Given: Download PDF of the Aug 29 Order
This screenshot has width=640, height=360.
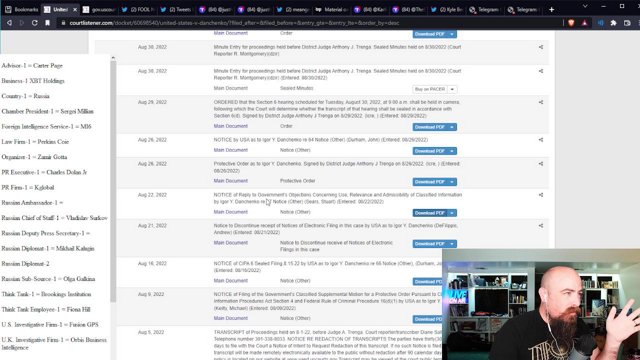Looking at the screenshot, I should (x=430, y=127).
